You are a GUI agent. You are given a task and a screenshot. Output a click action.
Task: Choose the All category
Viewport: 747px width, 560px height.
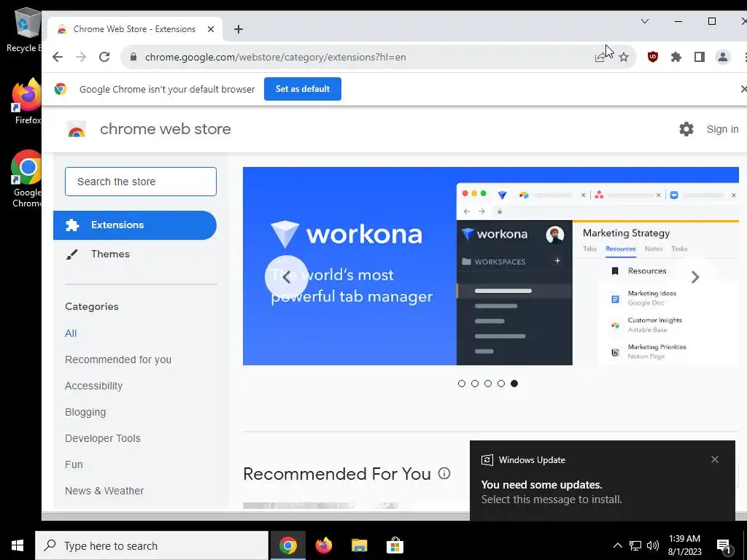pos(71,333)
